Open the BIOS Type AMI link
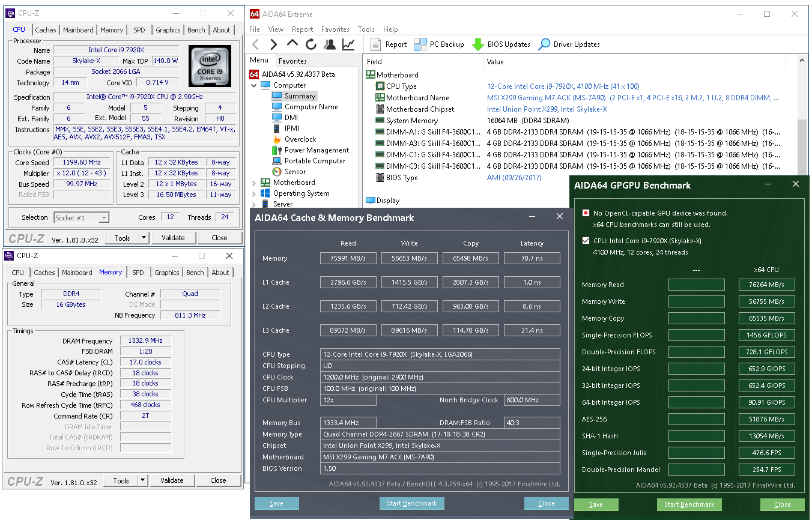812x523 pixels. 514,178
